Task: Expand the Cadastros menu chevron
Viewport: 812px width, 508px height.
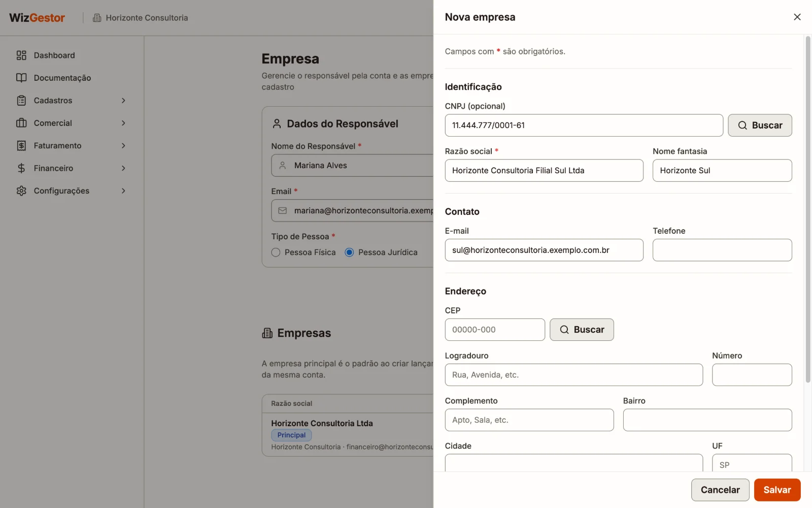Action: (x=123, y=101)
